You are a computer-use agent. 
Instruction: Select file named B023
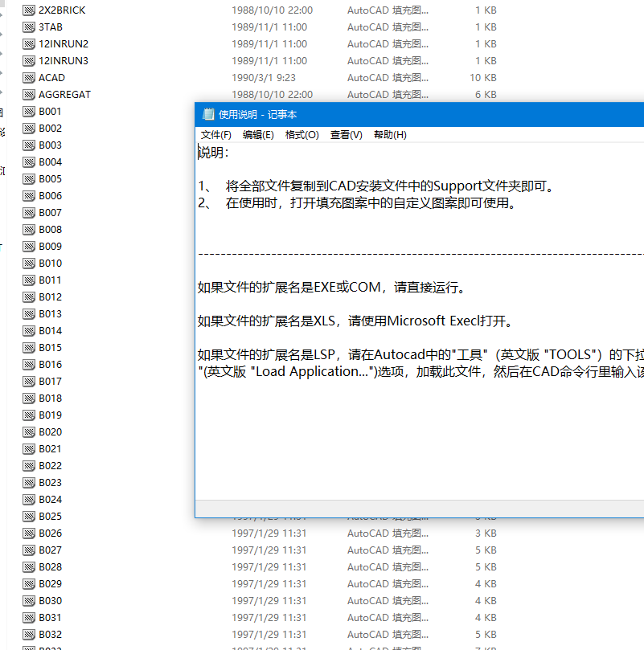[x=50, y=483]
